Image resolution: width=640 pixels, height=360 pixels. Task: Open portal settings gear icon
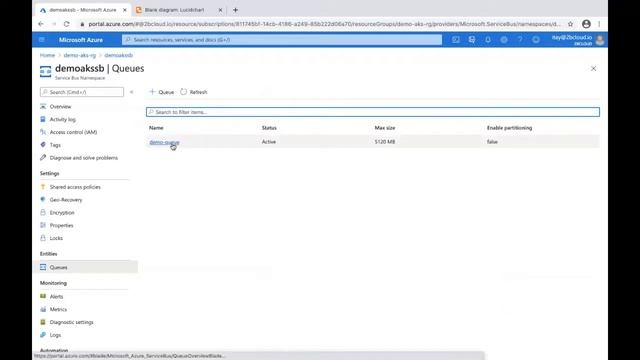pyautogui.click(x=504, y=40)
